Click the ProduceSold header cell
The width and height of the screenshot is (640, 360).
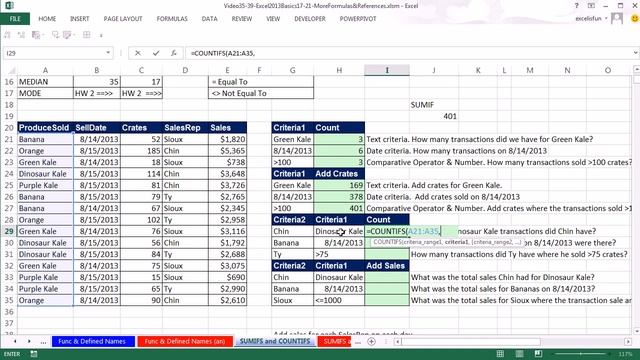45,128
